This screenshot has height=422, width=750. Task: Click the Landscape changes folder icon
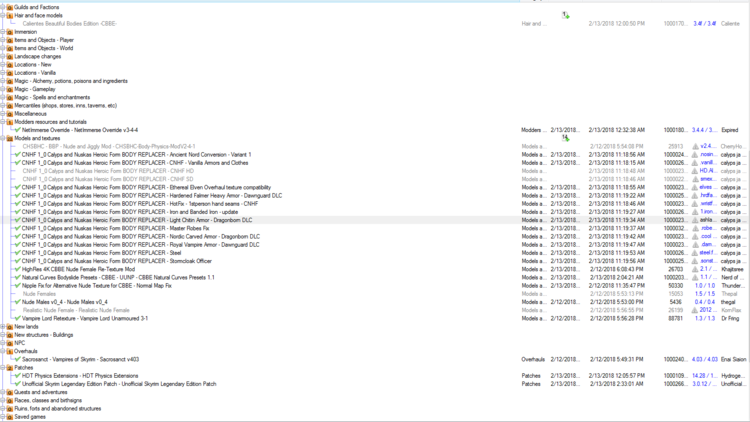tap(10, 56)
